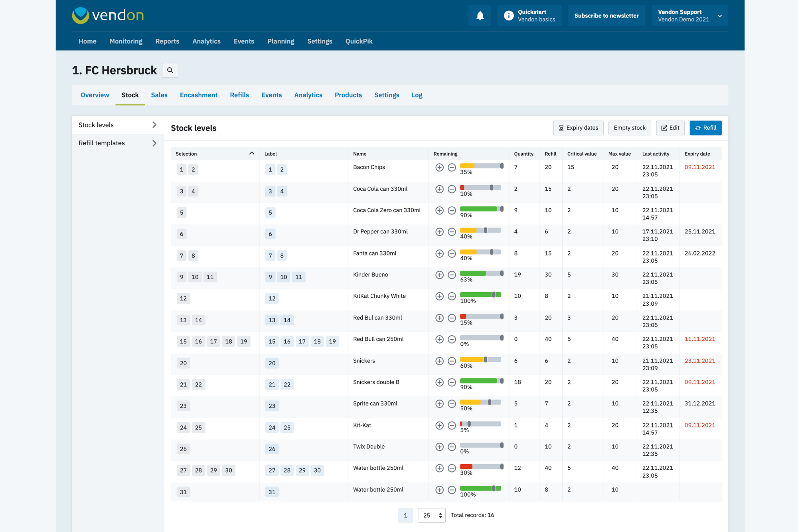This screenshot has height=532, width=798.
Task: Click Coca Cola Zero remaining bar at 90%
Action: click(482, 209)
